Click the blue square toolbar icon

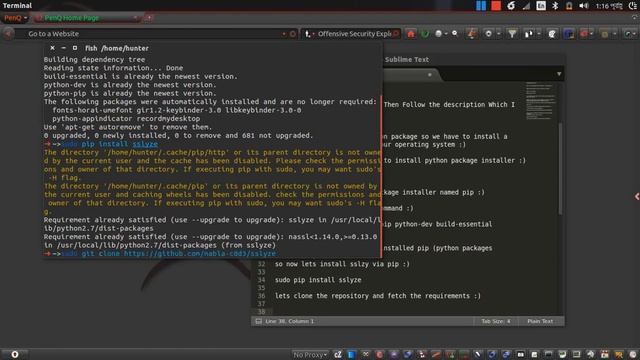[568, 34]
